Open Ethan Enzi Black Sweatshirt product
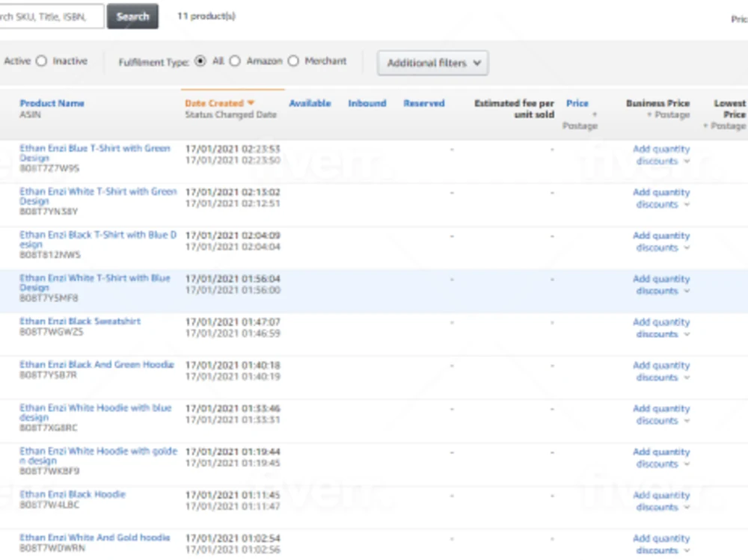This screenshot has width=748, height=560. click(x=80, y=321)
